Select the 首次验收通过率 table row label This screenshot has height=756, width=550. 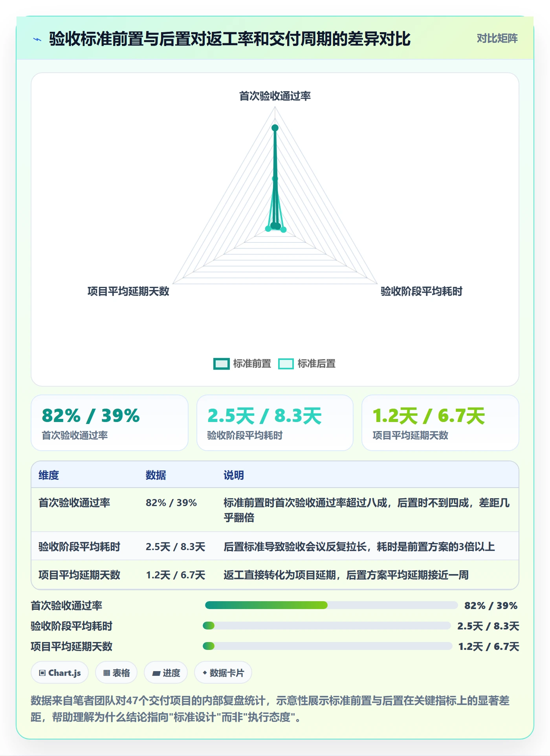pos(74,503)
